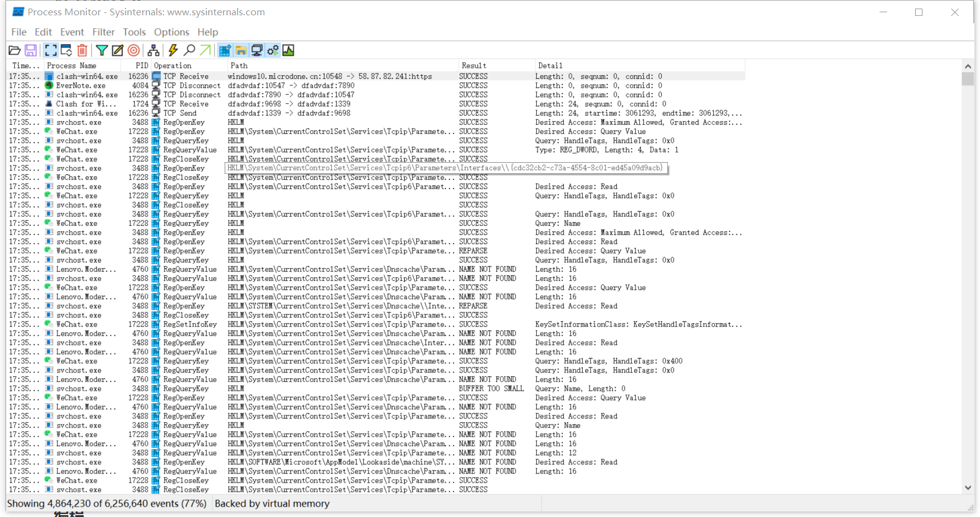Viewport: 980px width, 517px height.
Task: Open the File menu
Action: click(x=19, y=32)
